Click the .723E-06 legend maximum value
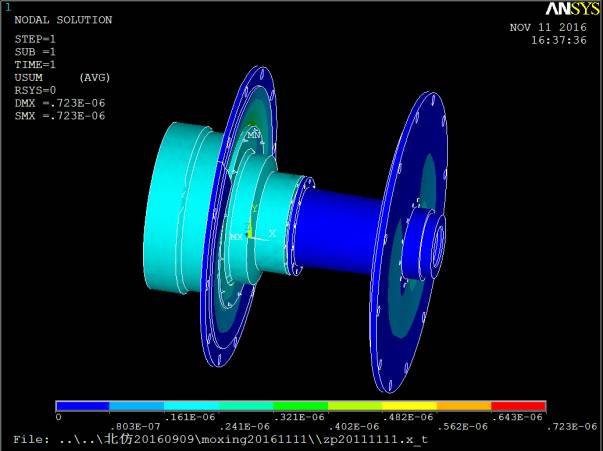 coord(571,427)
